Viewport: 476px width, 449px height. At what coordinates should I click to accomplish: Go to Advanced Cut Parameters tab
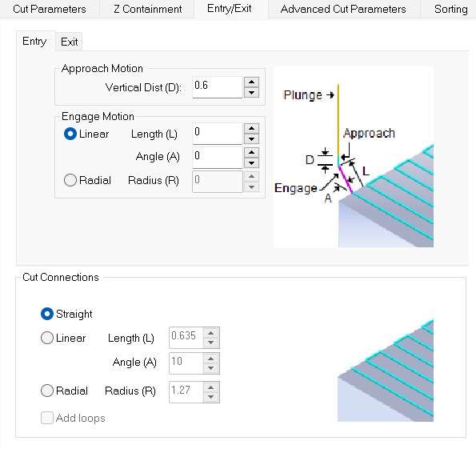[343, 9]
